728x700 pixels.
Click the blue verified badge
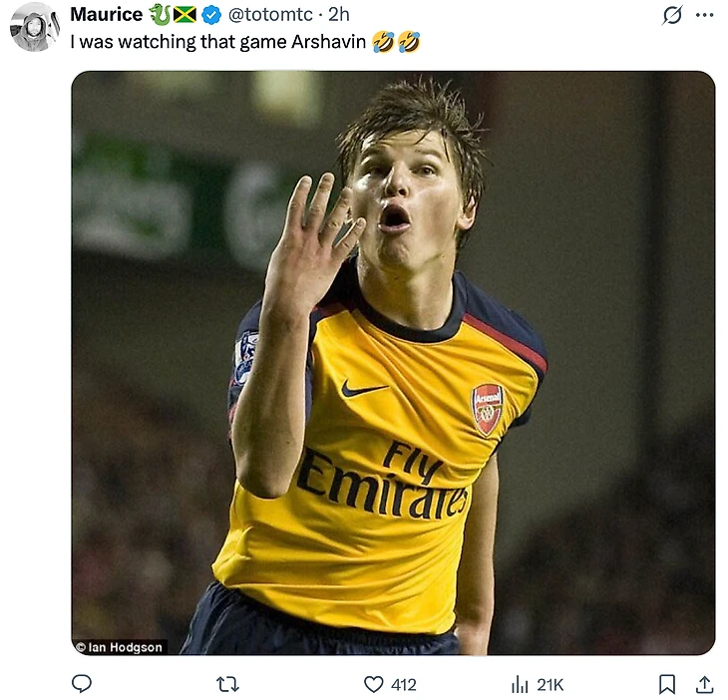[x=211, y=15]
